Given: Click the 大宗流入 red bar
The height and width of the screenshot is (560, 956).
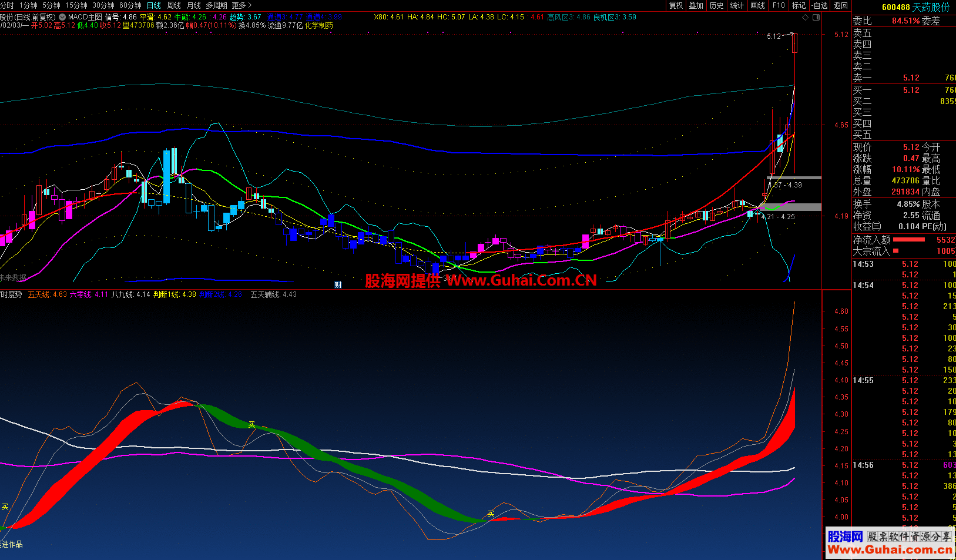Looking at the screenshot, I should 895,251.
